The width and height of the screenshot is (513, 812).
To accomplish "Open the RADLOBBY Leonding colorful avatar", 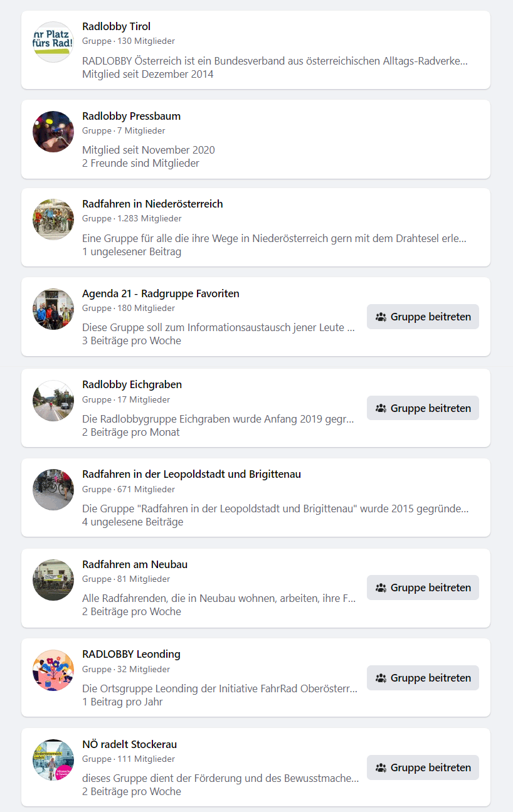I will click(53, 670).
